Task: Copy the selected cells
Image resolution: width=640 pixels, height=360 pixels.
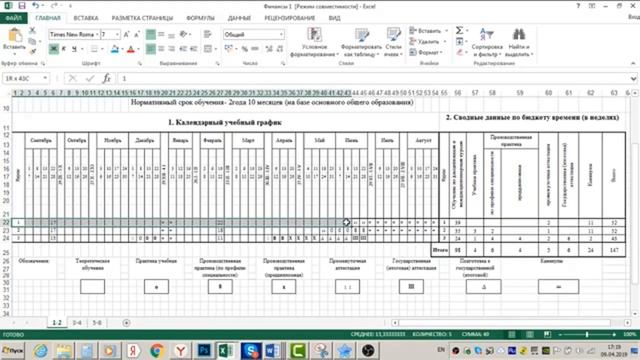Action: click(x=32, y=41)
